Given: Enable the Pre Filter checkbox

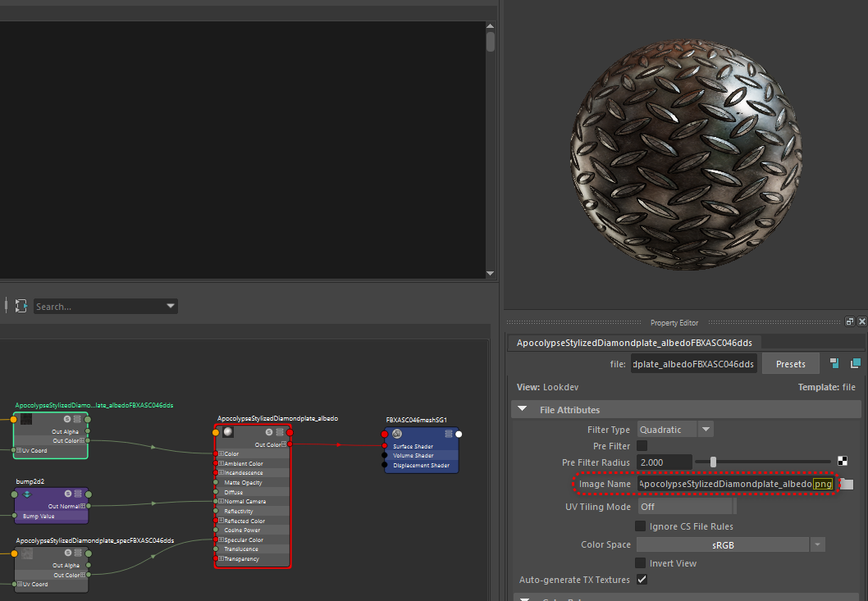Looking at the screenshot, I should point(642,446).
